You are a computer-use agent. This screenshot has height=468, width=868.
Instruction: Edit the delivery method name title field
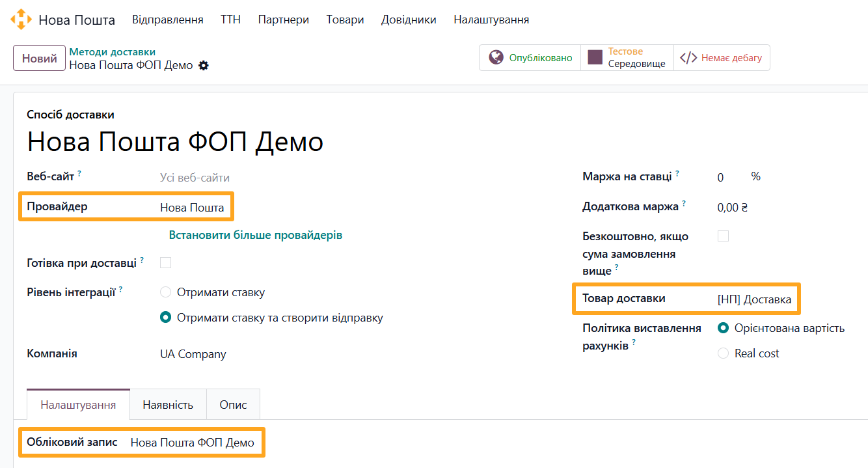pos(176,141)
